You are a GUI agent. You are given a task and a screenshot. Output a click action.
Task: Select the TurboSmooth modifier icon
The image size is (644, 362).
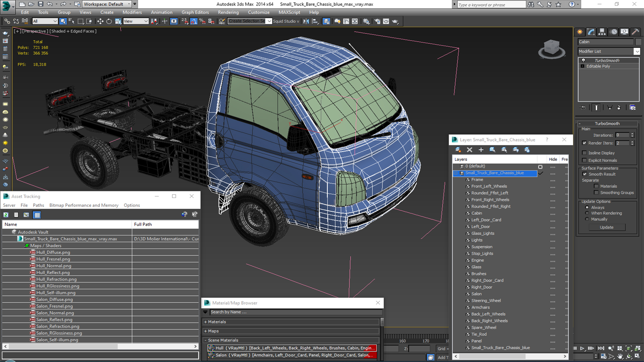click(x=583, y=59)
